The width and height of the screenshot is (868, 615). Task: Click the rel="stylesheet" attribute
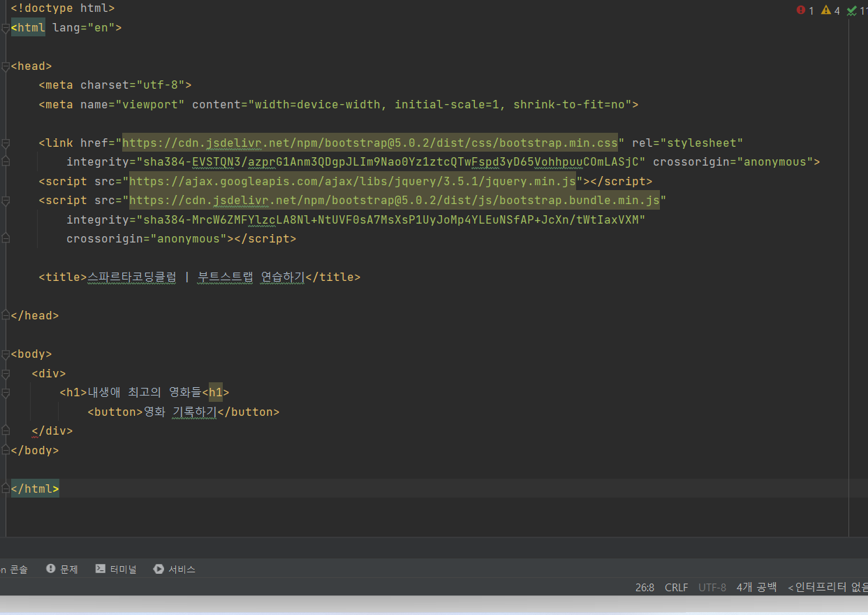(688, 143)
